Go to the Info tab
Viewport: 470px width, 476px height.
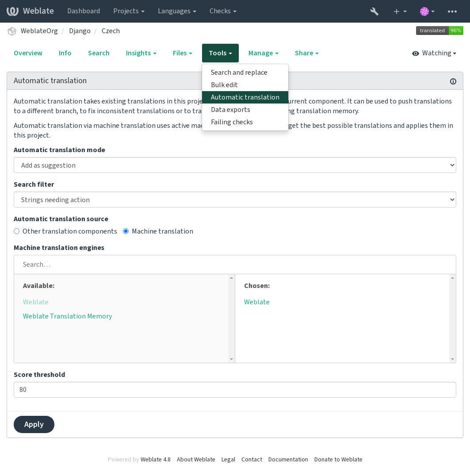tap(65, 53)
